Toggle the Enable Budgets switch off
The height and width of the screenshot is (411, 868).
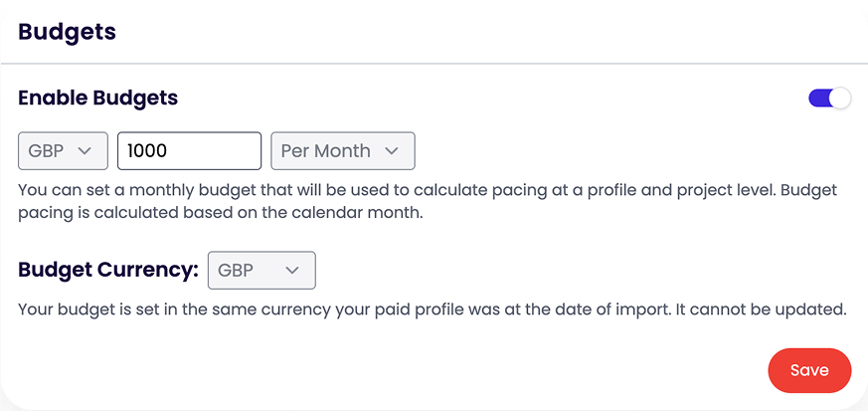tap(830, 98)
